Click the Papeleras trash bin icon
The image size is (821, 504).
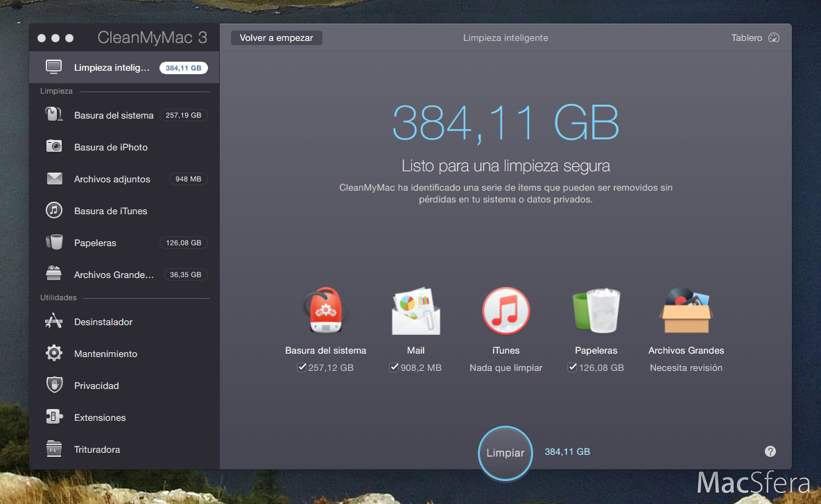(x=596, y=312)
